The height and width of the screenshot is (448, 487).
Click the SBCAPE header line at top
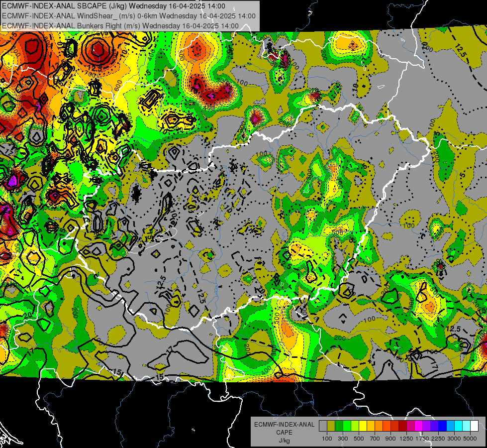(x=114, y=6)
